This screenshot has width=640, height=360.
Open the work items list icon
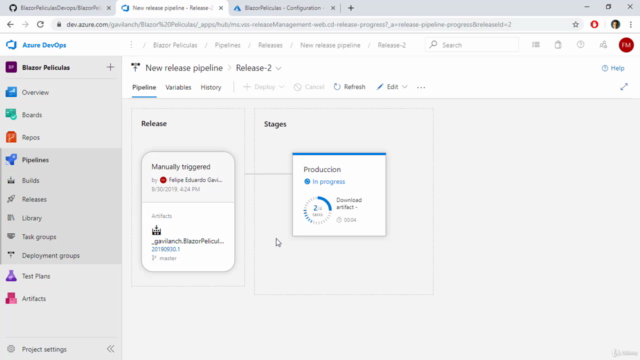click(536, 45)
